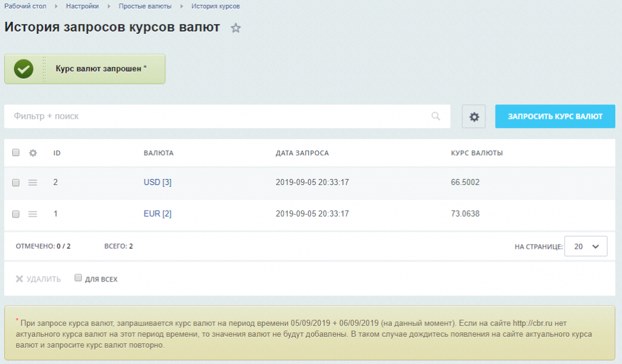Click the 'Курс валют запрошен' notification text
This screenshot has height=364, width=622.
tap(101, 69)
